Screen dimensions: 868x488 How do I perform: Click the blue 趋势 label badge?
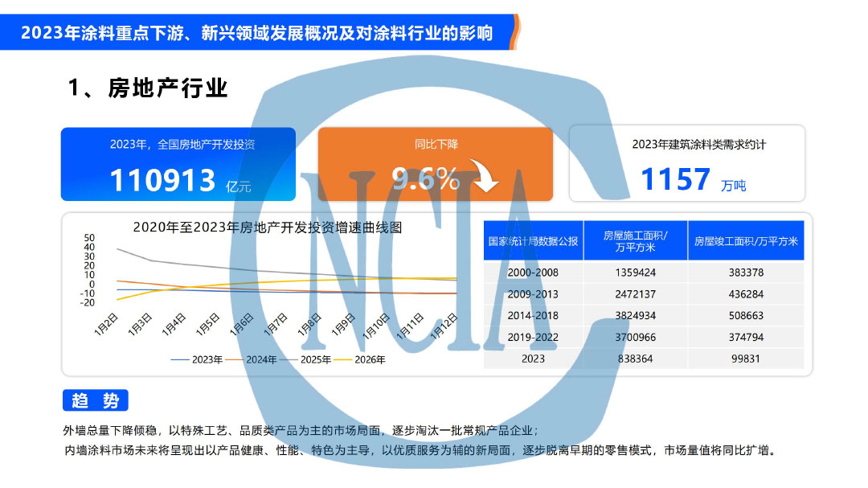[98, 398]
